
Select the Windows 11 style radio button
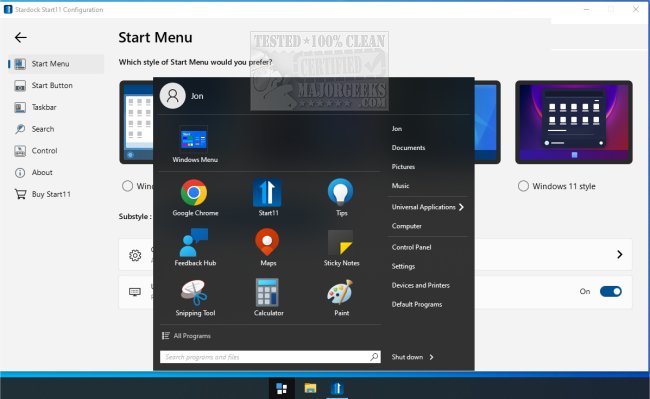523,186
